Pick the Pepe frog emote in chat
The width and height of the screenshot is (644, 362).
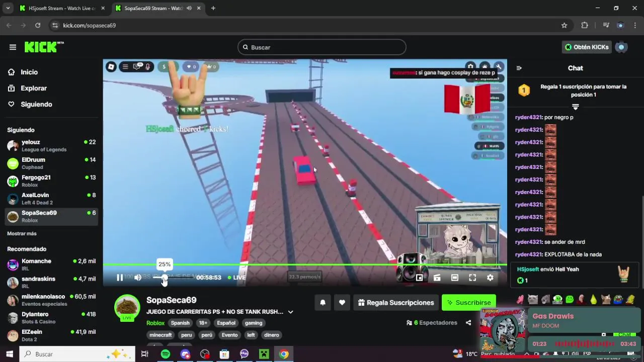618,300
